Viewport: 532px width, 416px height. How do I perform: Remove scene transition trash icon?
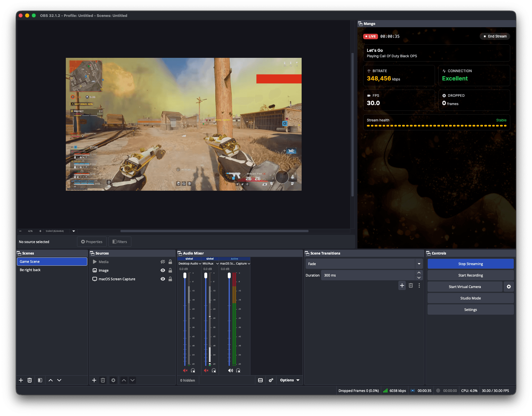[411, 285]
